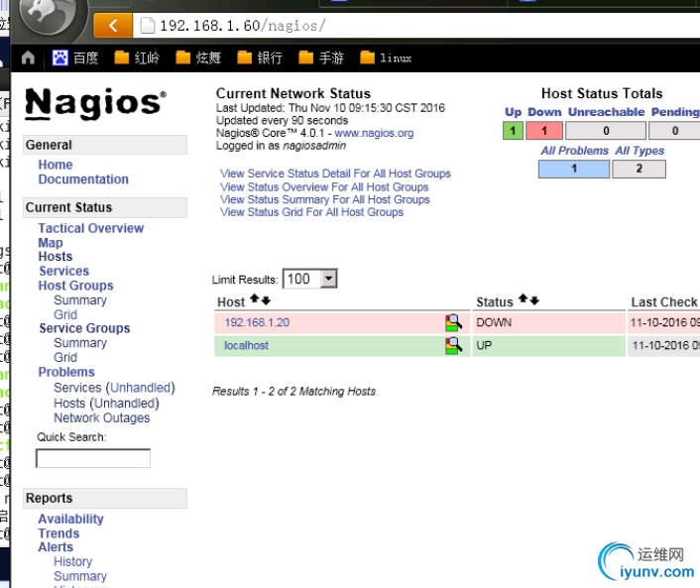Open host localhost details
Viewport: 700px width, 588px height.
click(247, 346)
